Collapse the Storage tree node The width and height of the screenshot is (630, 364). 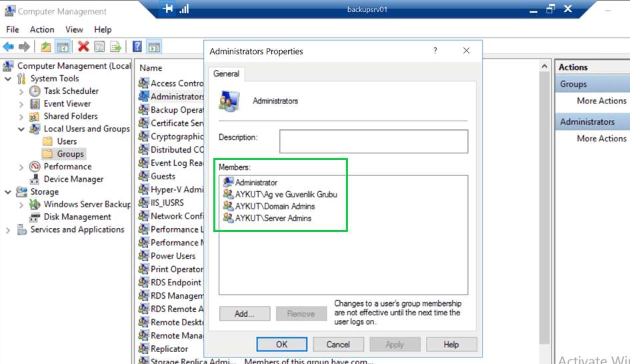click(x=8, y=192)
